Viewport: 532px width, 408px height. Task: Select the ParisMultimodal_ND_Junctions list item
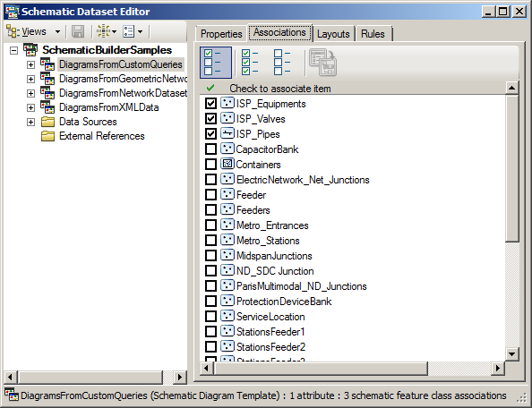pyautogui.click(x=302, y=286)
